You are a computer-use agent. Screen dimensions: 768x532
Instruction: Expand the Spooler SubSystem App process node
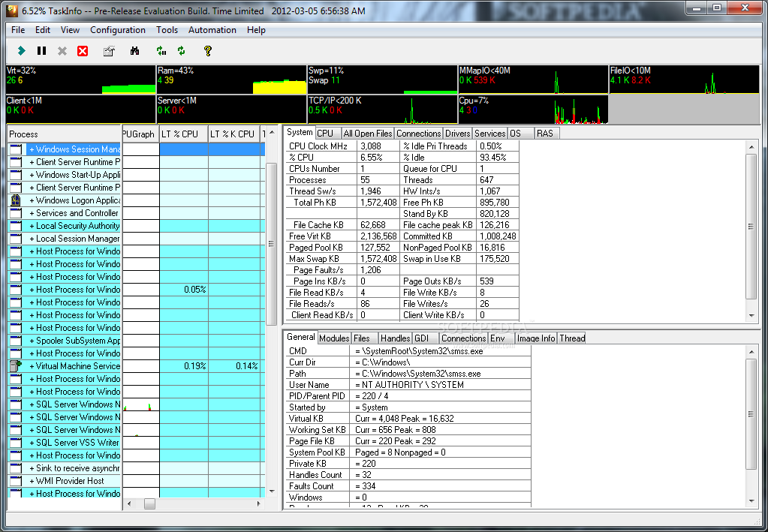[32, 340]
